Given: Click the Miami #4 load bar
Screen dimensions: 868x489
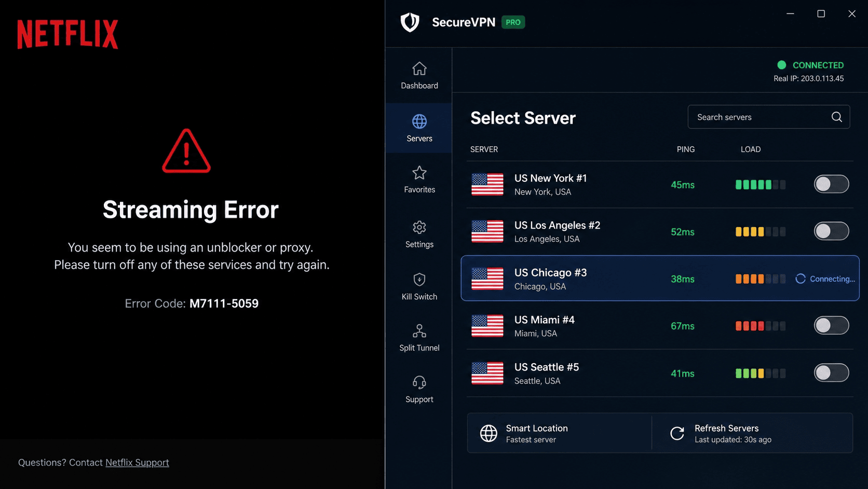Looking at the screenshot, I should click(761, 326).
